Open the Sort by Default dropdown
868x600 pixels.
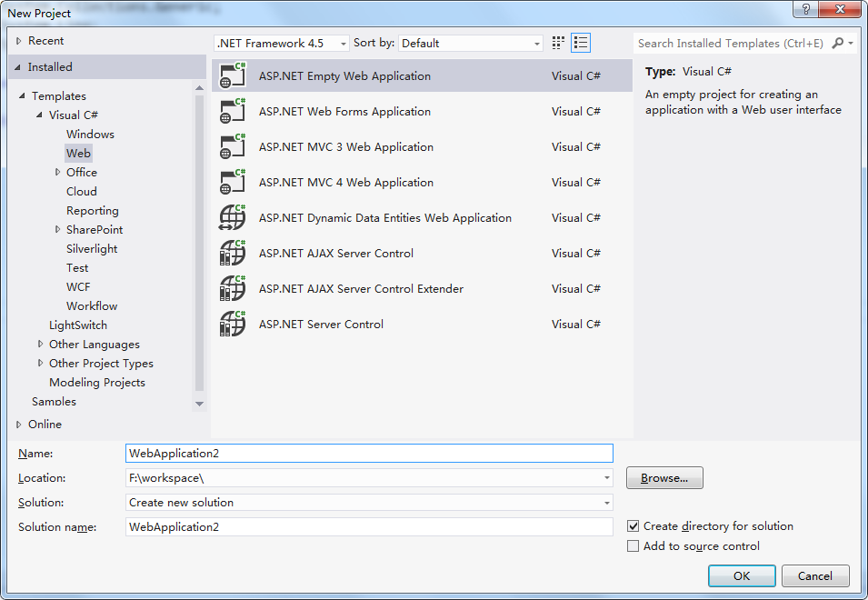coord(470,43)
